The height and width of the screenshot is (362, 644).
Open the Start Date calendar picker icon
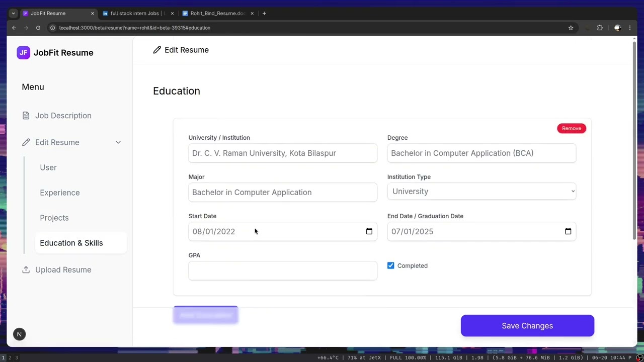click(x=369, y=231)
